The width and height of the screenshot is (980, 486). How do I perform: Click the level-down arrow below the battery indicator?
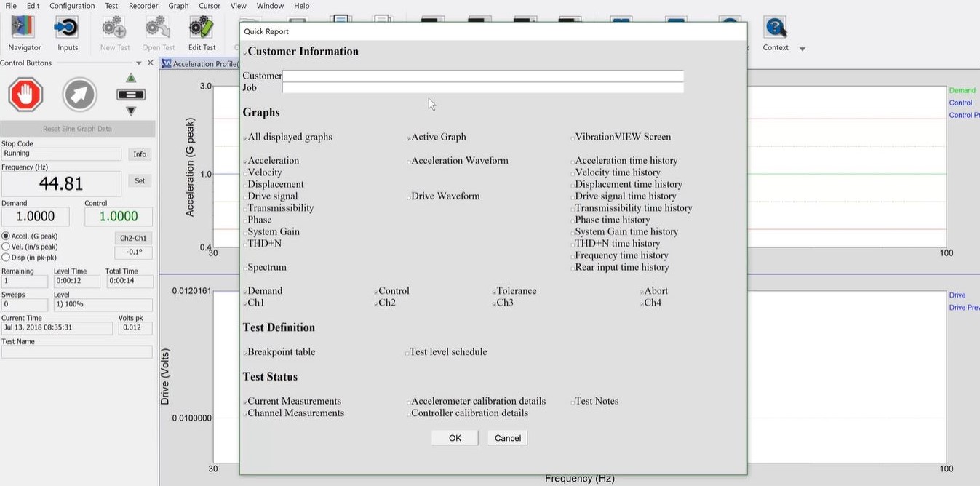pyautogui.click(x=130, y=111)
